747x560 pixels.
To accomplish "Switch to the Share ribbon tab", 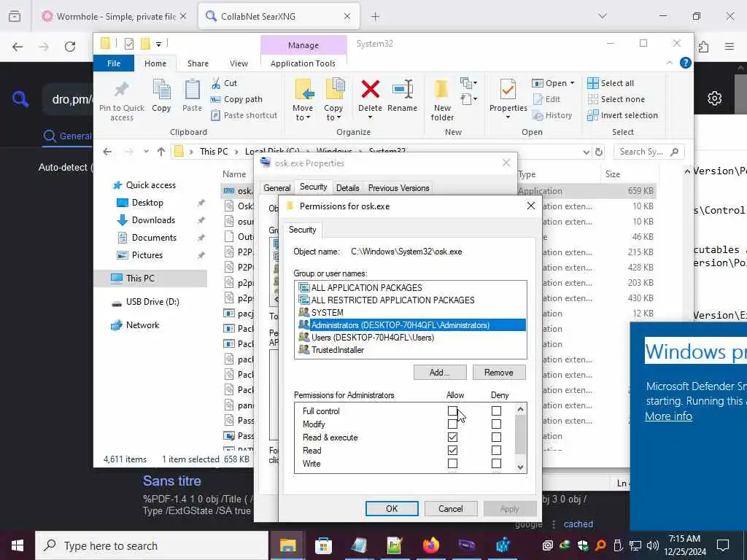I will click(198, 63).
